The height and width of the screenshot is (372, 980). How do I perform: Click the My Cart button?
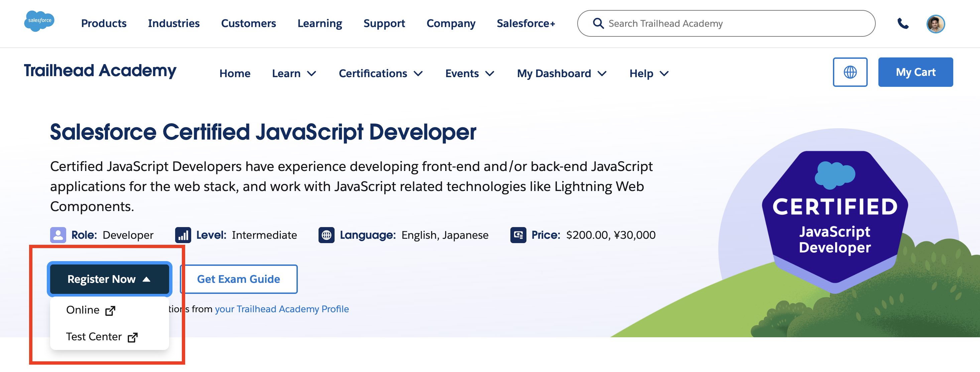(915, 72)
